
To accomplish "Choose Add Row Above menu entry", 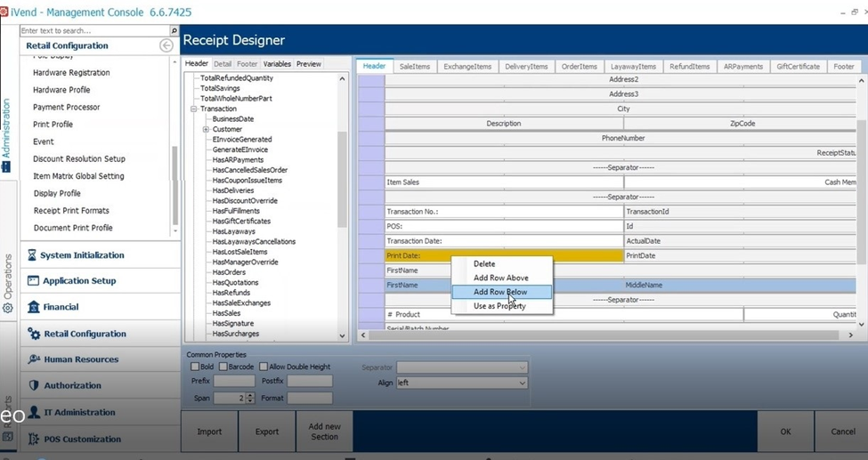I will point(501,278).
